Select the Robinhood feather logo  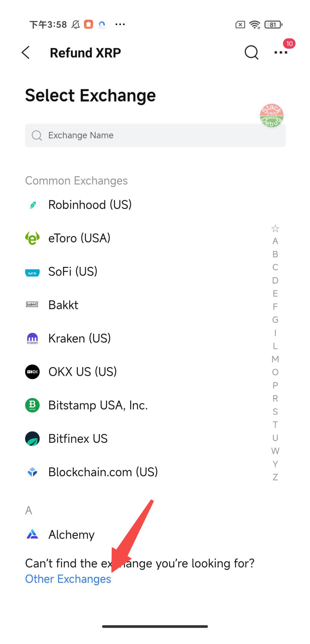point(33,205)
